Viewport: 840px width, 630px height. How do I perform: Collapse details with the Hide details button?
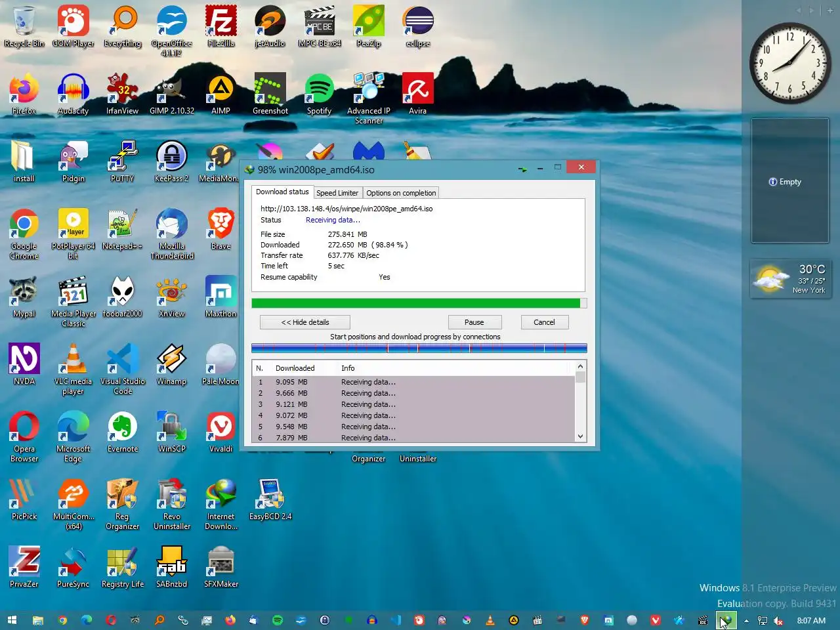click(x=305, y=322)
